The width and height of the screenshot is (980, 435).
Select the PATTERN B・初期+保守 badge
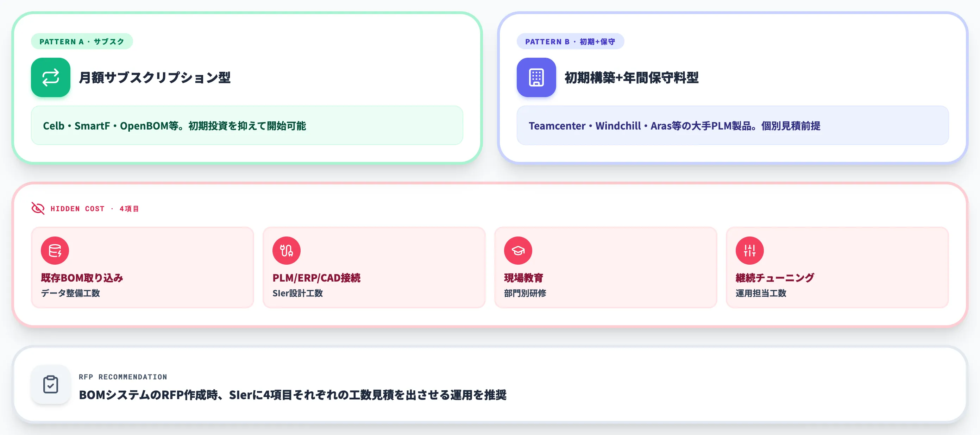[570, 42]
